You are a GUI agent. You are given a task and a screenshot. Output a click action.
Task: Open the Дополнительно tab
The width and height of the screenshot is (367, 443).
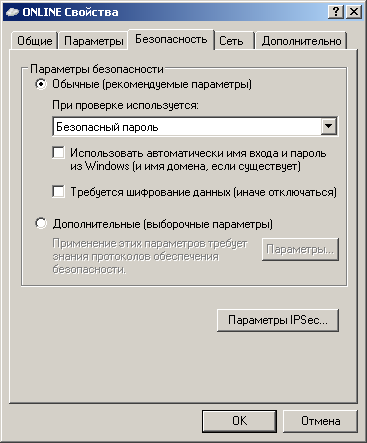click(301, 41)
